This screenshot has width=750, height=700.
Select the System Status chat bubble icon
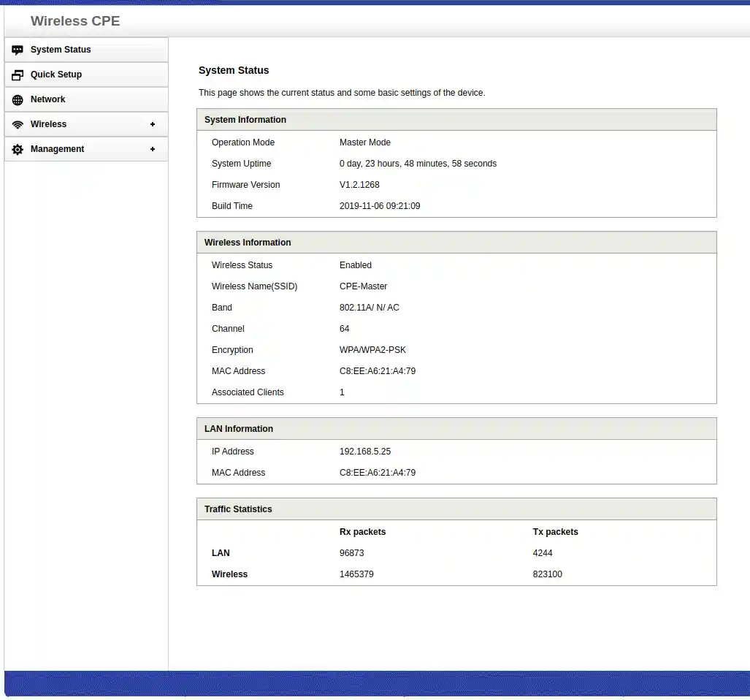click(17, 50)
